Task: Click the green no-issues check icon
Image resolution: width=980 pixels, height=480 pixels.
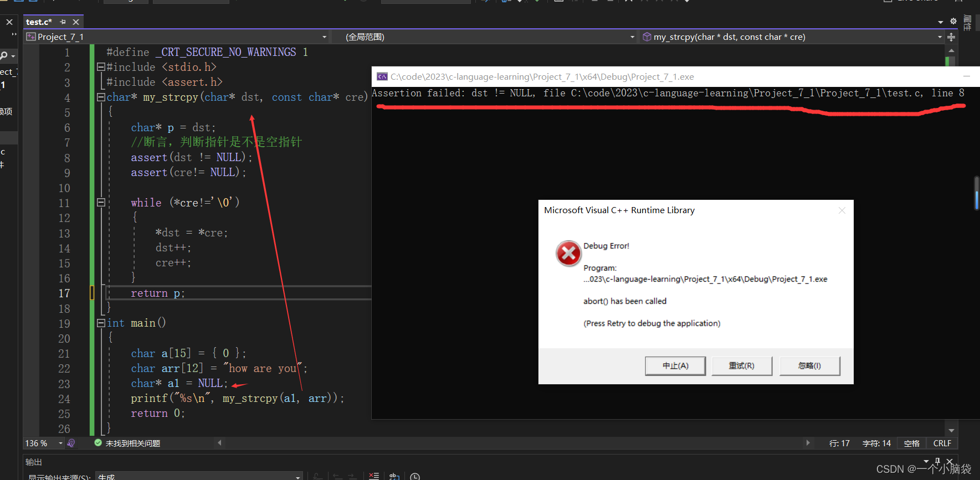Action: (x=98, y=443)
